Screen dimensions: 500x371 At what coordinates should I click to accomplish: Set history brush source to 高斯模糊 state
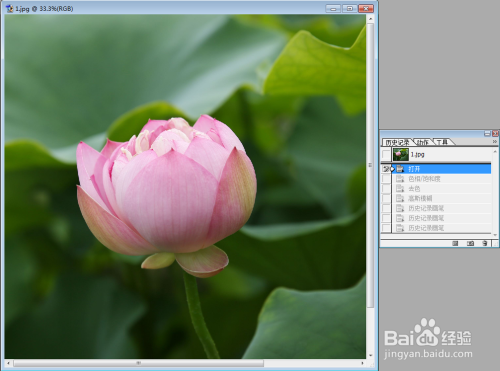[386, 198]
